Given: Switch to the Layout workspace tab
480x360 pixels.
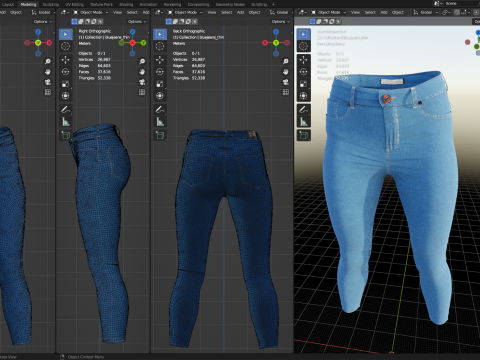Looking at the screenshot, I should coord(8,4).
